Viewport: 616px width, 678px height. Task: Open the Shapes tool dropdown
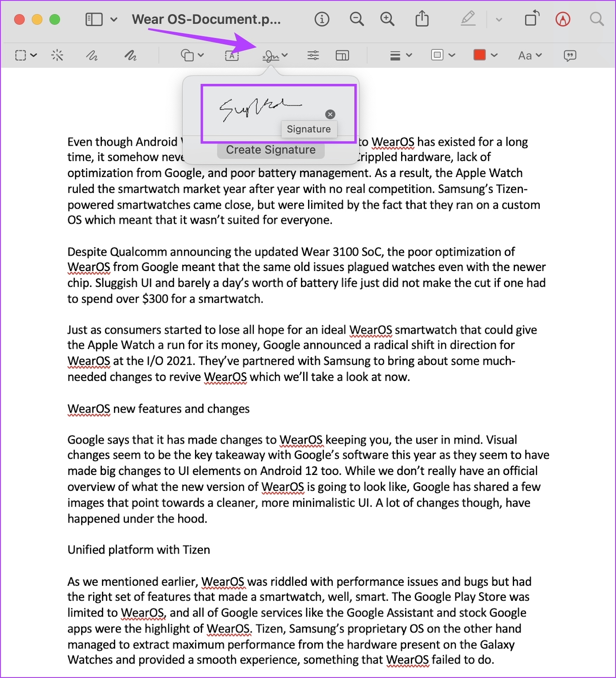coord(192,55)
